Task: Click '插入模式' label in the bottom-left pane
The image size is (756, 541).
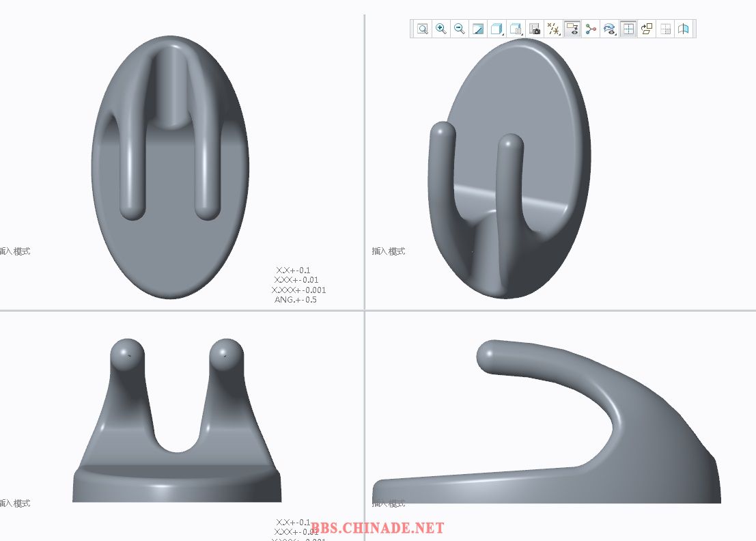Action: tap(15, 503)
